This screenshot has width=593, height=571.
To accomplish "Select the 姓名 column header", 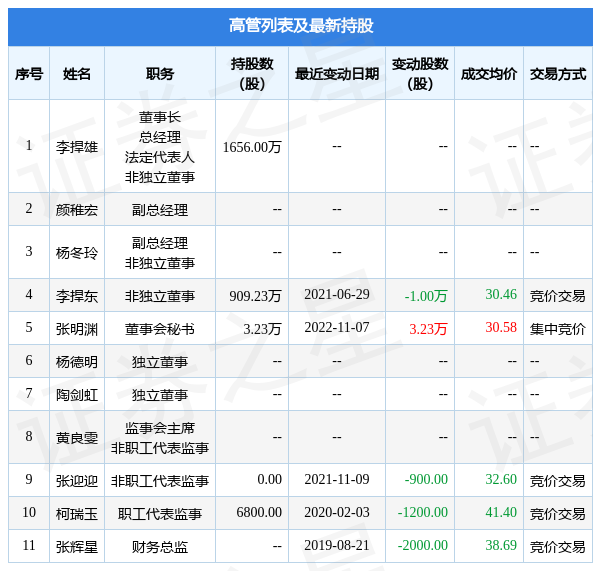I will (x=77, y=74).
